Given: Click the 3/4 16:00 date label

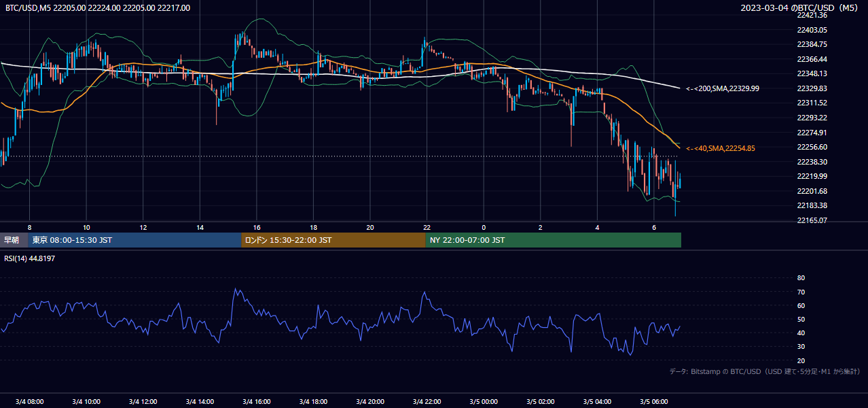Looking at the screenshot, I should click(257, 401).
